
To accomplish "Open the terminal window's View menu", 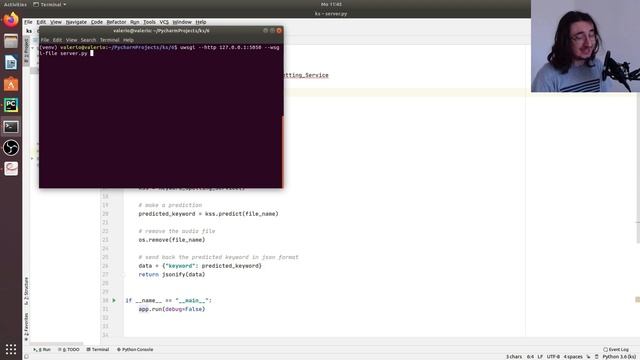I will tap(71, 40).
